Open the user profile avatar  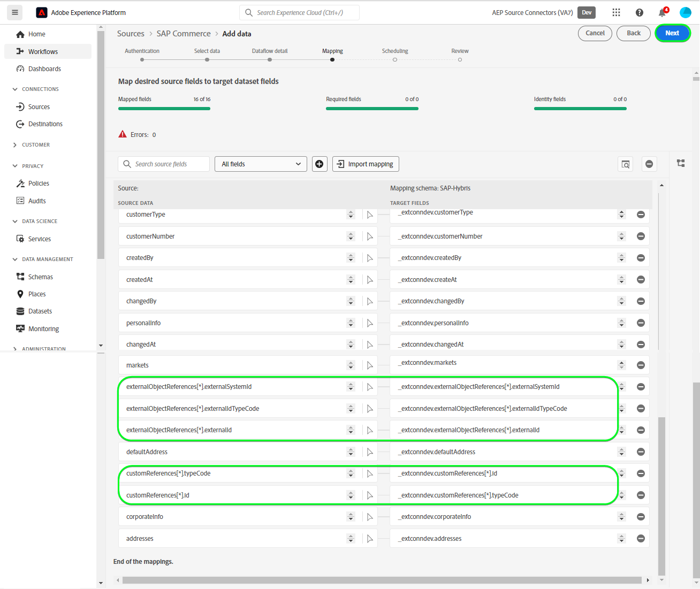(686, 12)
